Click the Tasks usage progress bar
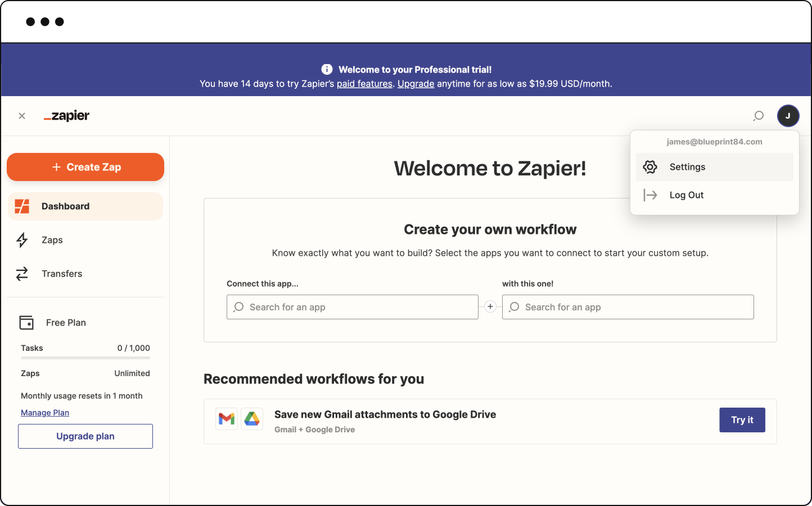Viewport: 812px width, 506px height. click(85, 358)
